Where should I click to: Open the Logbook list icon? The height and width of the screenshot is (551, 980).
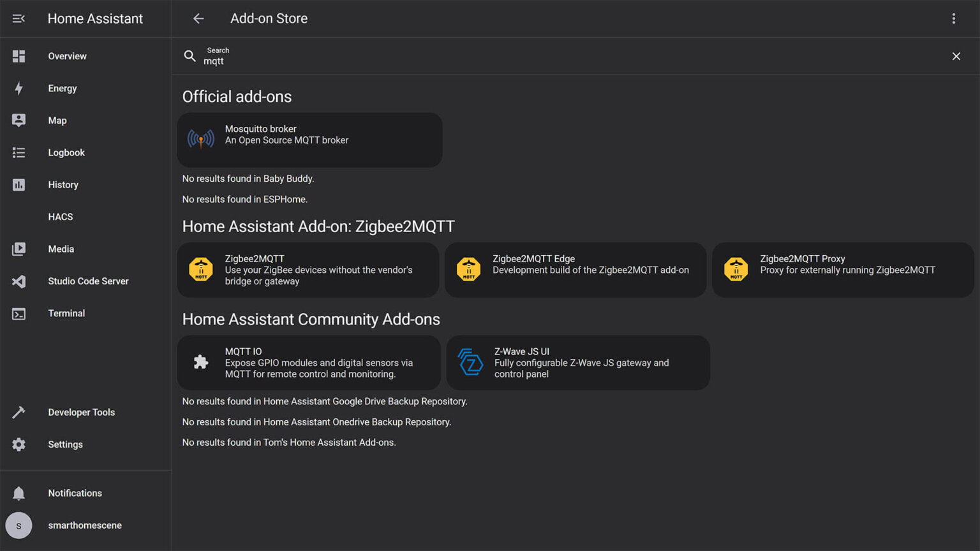[19, 152]
